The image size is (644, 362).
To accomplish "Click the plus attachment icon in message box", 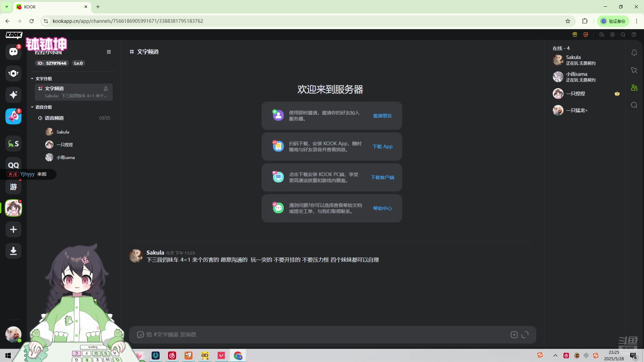I will click(x=514, y=335).
